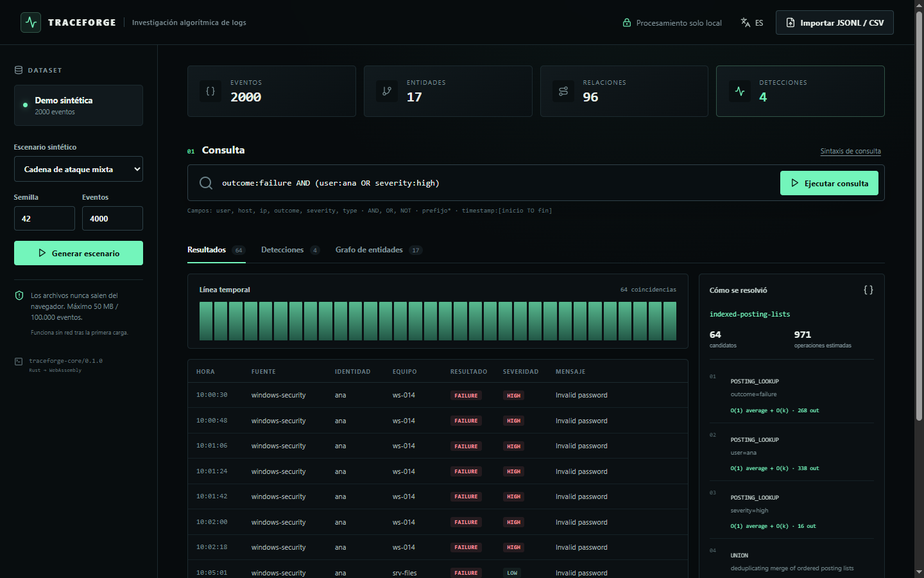Click Generar escenario button

coord(78,253)
